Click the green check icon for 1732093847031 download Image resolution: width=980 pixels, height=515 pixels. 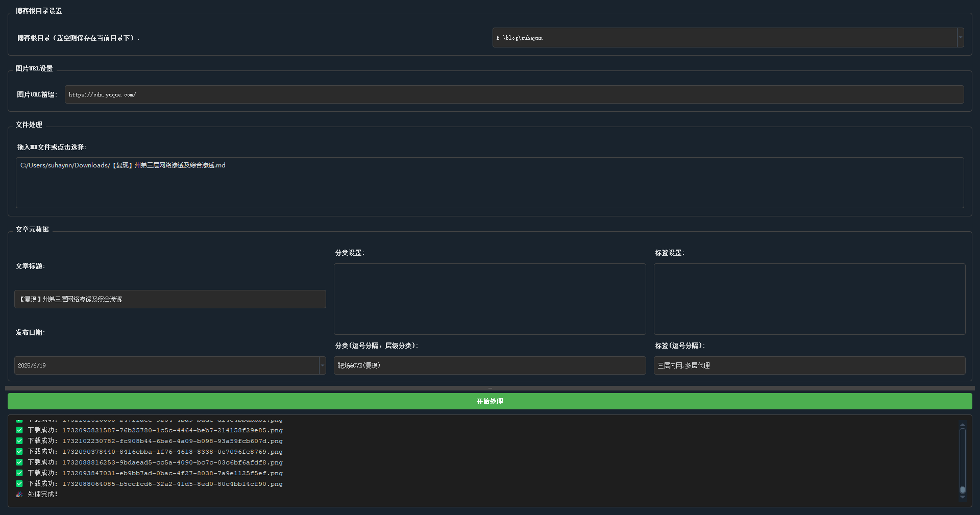[19, 473]
